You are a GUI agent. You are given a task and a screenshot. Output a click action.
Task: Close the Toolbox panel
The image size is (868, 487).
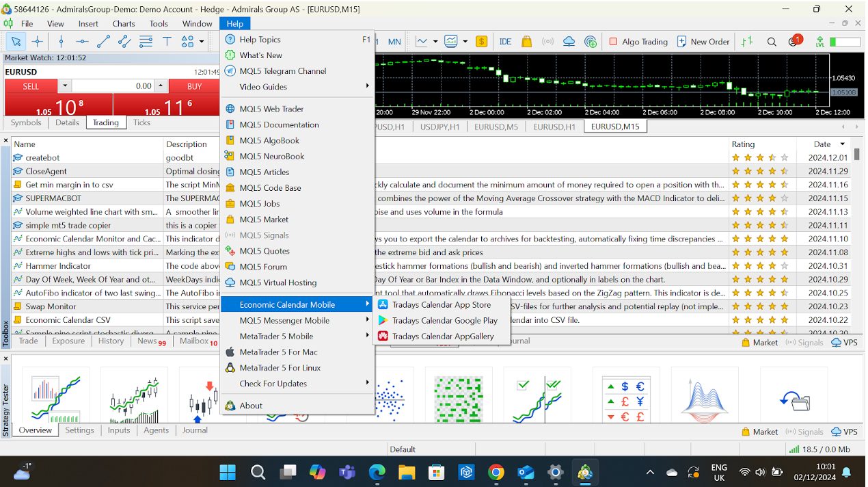tap(5, 141)
